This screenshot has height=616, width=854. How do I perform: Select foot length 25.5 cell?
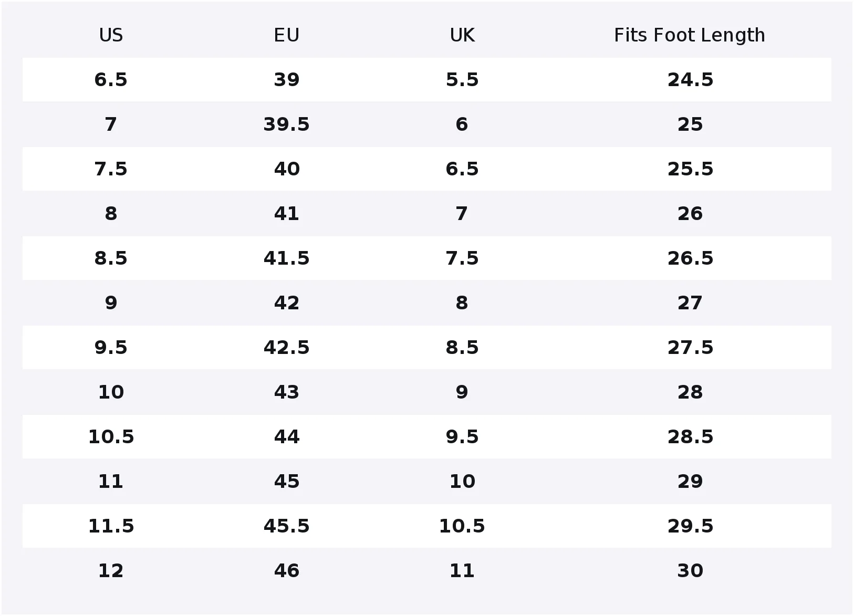point(690,169)
